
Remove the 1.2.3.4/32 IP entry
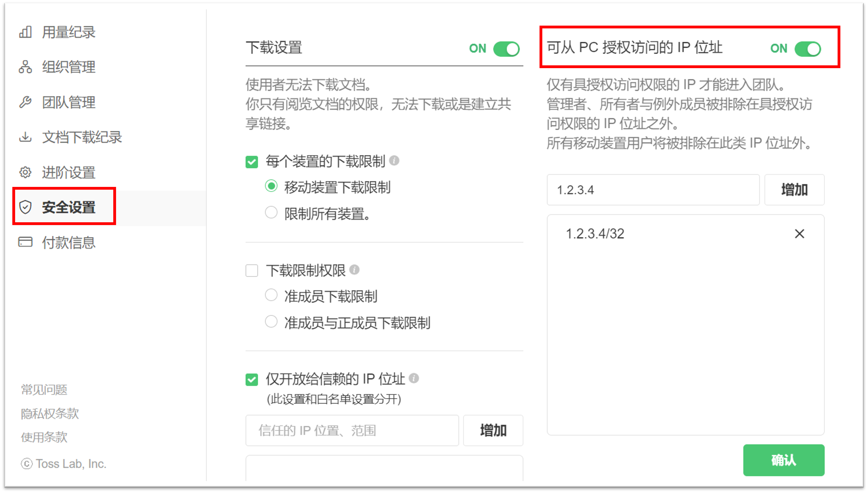click(799, 234)
